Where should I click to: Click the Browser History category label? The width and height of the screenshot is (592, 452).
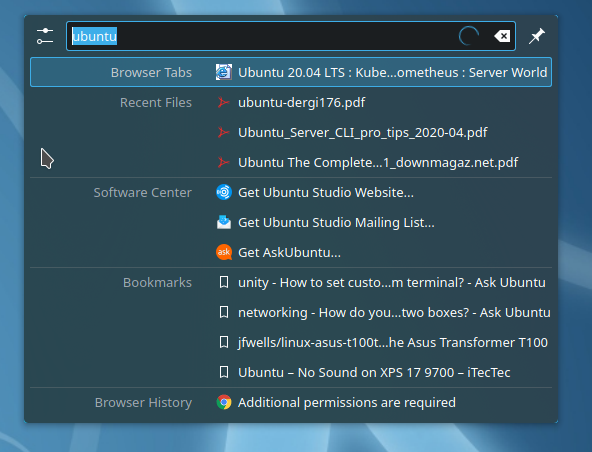(143, 403)
